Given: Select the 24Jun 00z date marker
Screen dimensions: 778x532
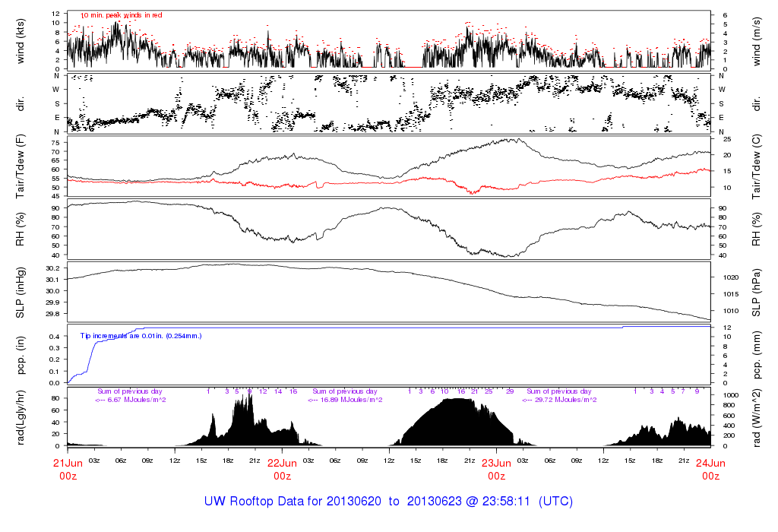Looking at the screenshot, I should pyautogui.click(x=710, y=469).
